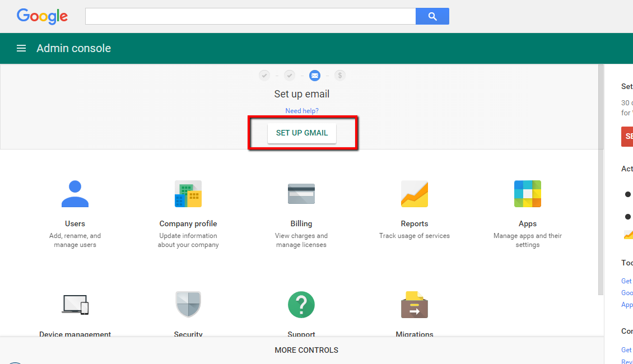Select the dollar sign setup step
This screenshot has height=364, width=633.
tap(340, 75)
